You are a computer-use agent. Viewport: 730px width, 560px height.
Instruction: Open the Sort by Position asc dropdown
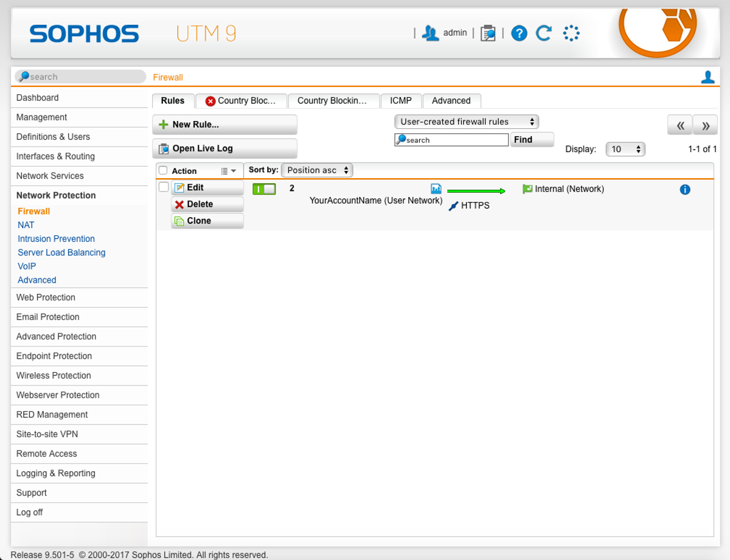pyautogui.click(x=317, y=170)
